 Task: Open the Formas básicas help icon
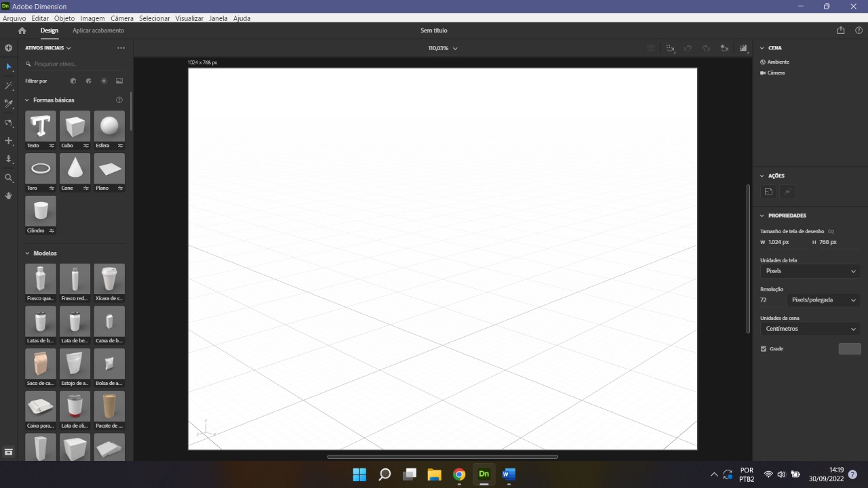[x=119, y=100]
